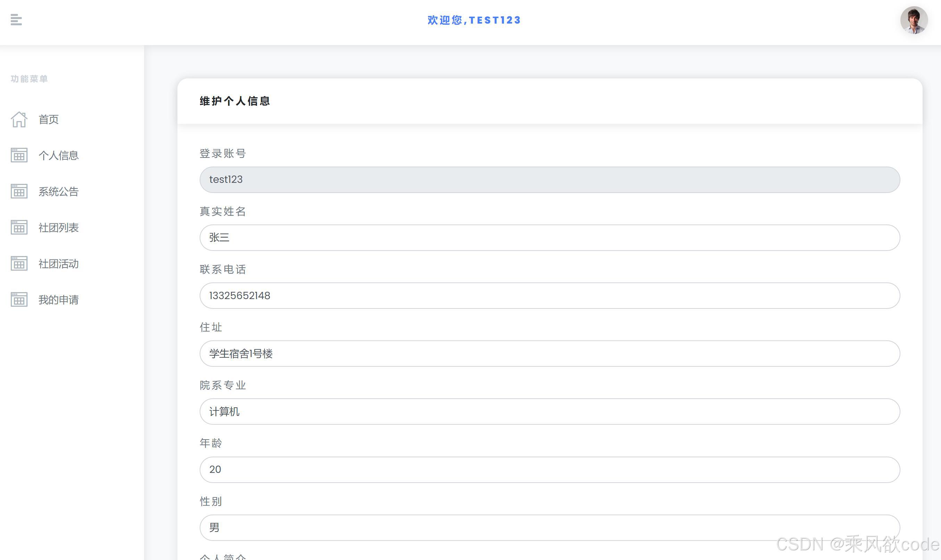Select the 系统公告 menu entry

point(59,192)
